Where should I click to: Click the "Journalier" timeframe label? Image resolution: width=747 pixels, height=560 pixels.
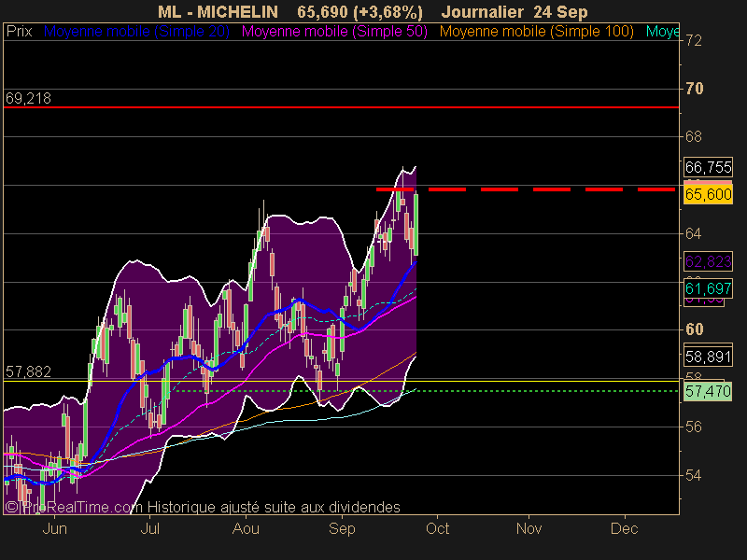[482, 12]
